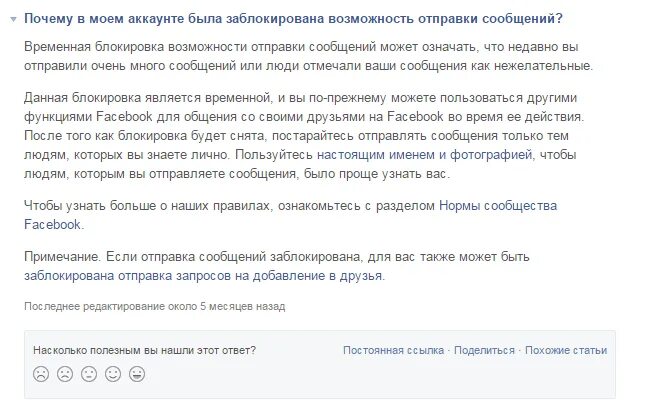The height and width of the screenshot is (411, 647).
Task: Collapse the question using the triangle arrow
Action: click(14, 19)
